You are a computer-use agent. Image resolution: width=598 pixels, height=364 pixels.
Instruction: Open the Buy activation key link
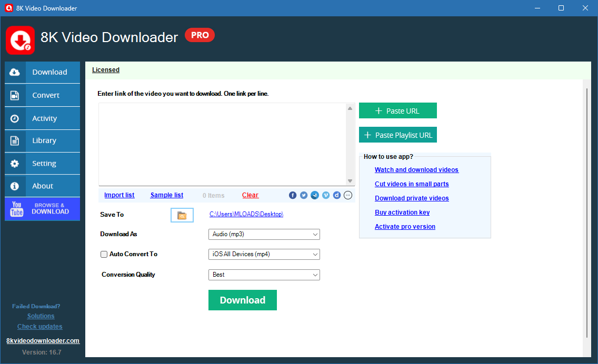click(402, 213)
